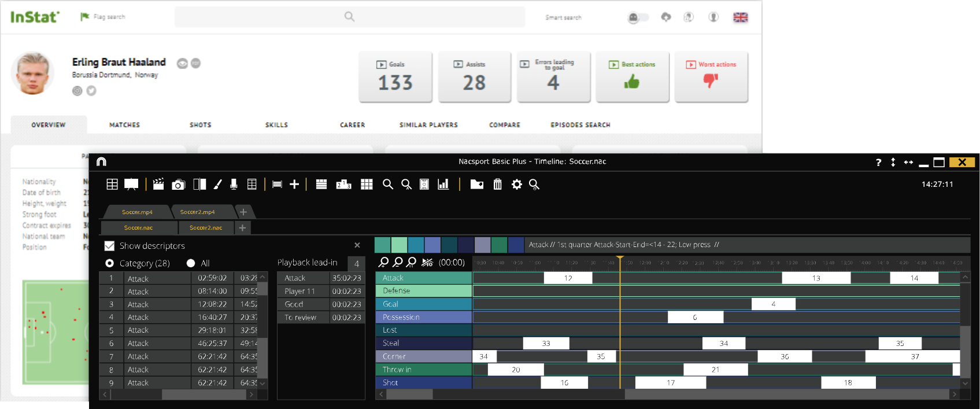
Task: Select the Soccer.mp4 video tab
Action: pos(137,212)
